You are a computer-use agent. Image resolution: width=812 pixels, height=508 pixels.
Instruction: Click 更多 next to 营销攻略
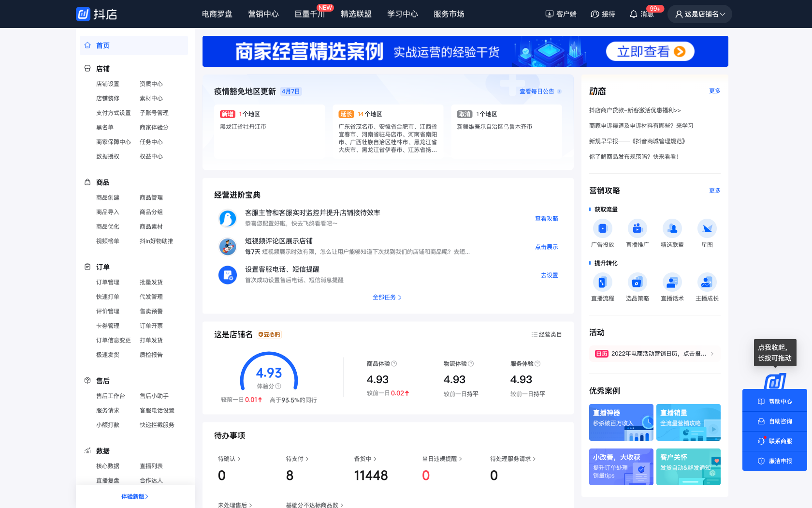[715, 191]
